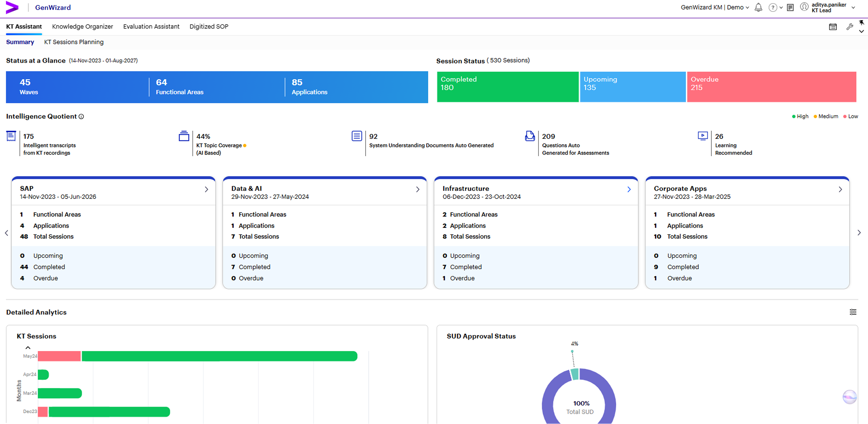Click '9 Completed' in Corporate Apps card
Image resolution: width=868 pixels, height=424 pixels.
676,267
